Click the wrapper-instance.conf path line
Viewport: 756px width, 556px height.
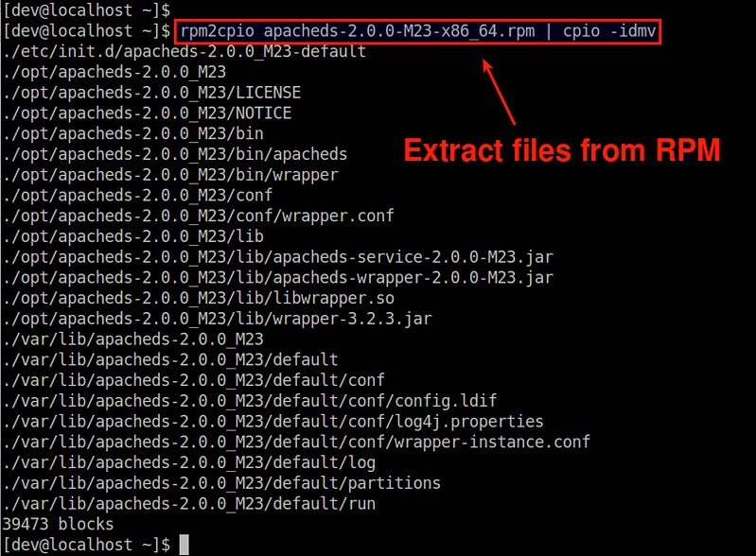[296, 442]
